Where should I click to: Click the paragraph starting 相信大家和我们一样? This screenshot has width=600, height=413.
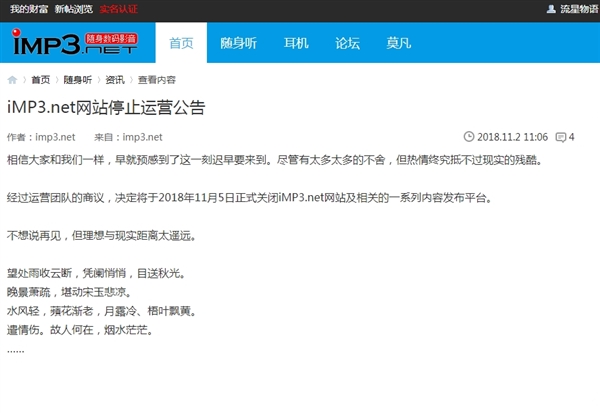coord(275,160)
